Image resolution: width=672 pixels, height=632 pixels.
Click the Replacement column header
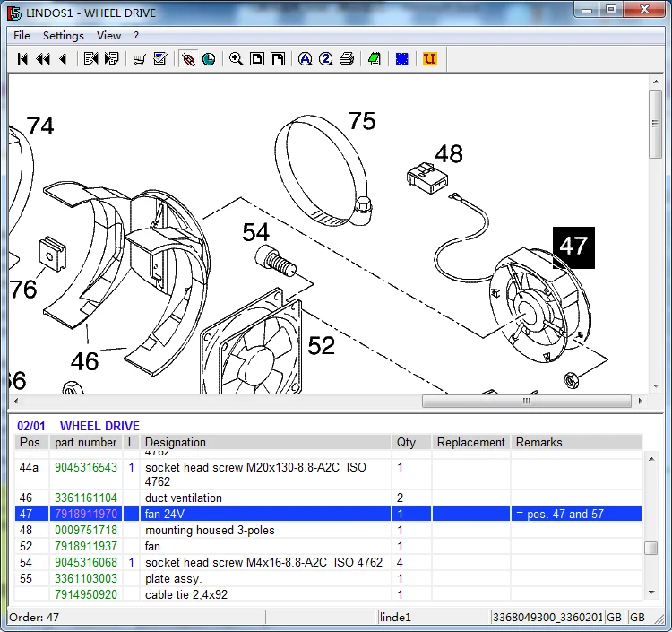click(x=470, y=442)
